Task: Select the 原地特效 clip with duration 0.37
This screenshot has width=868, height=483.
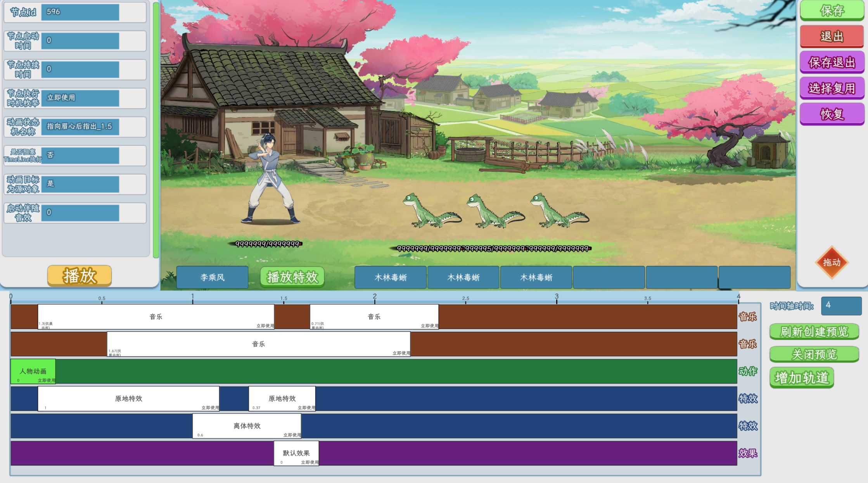Action: tap(282, 398)
